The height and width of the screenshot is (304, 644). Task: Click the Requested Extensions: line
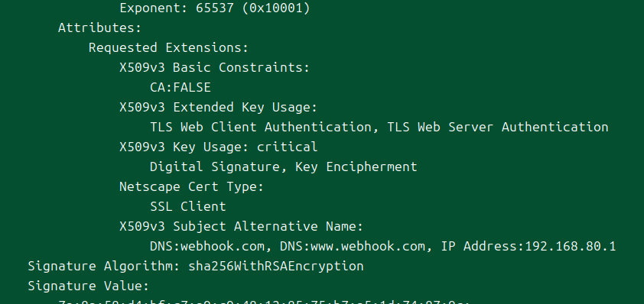tap(168, 48)
